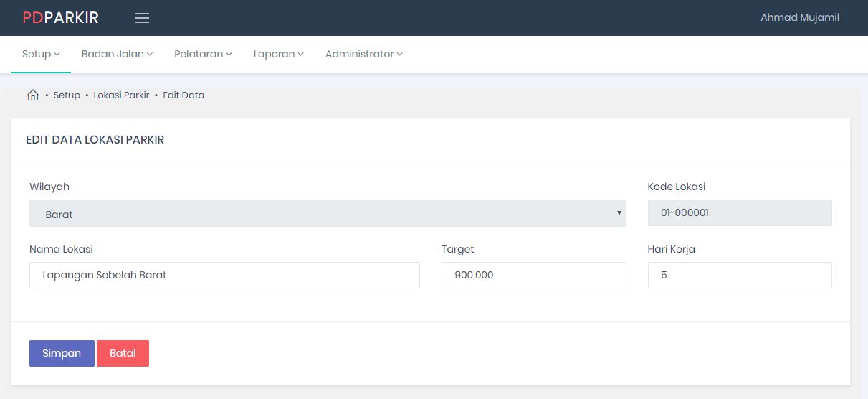Viewport: 868px width, 399px height.
Task: Click the home icon in breadcrumb
Action: coord(33,95)
